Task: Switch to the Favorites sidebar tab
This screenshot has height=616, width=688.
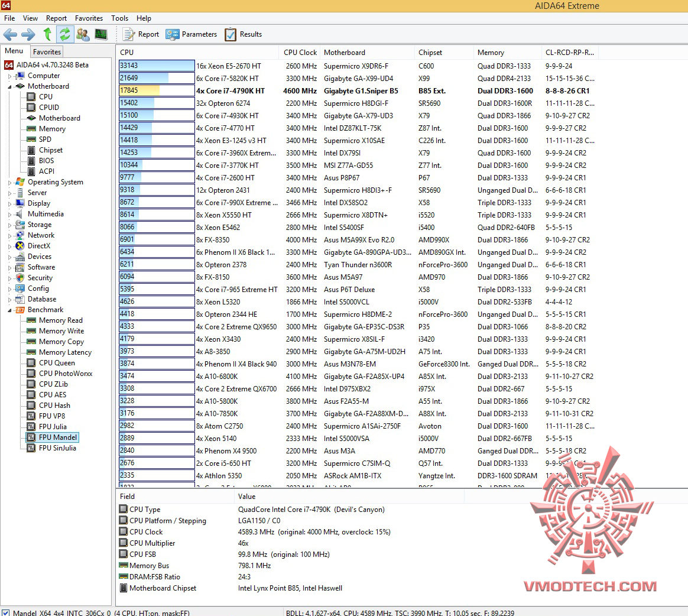Action: [x=47, y=52]
